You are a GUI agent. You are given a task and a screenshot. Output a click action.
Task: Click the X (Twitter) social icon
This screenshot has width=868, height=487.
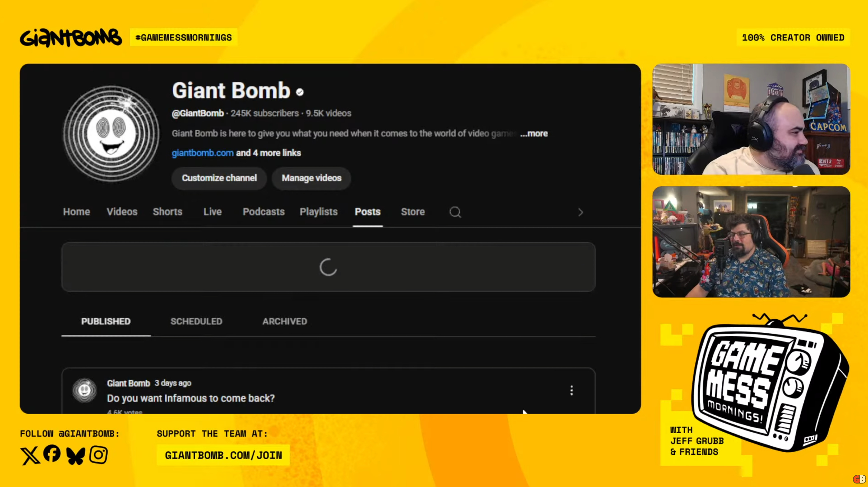[x=30, y=455]
